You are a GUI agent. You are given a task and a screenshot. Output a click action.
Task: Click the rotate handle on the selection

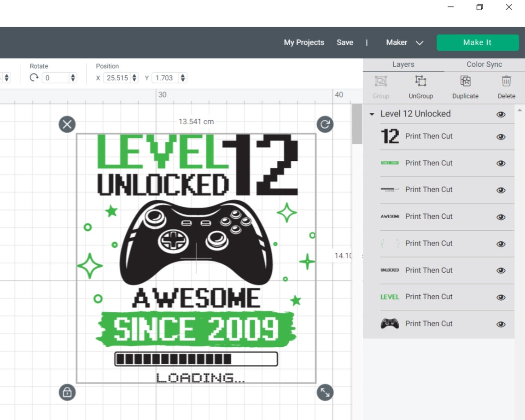point(325,124)
